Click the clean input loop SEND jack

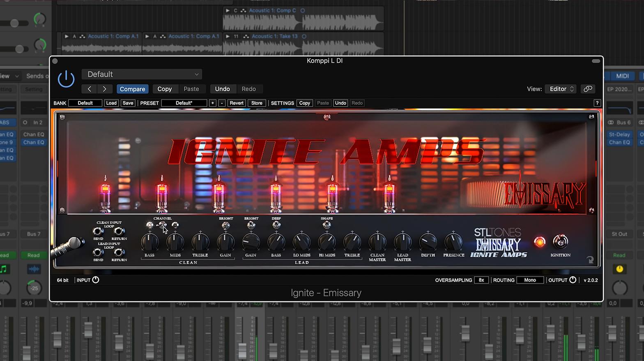pos(98,231)
